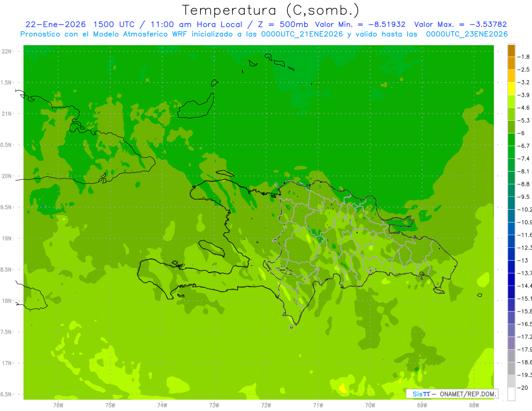Click the -9.5 colorbar value
This screenshot has height=411, width=532.
524,197
